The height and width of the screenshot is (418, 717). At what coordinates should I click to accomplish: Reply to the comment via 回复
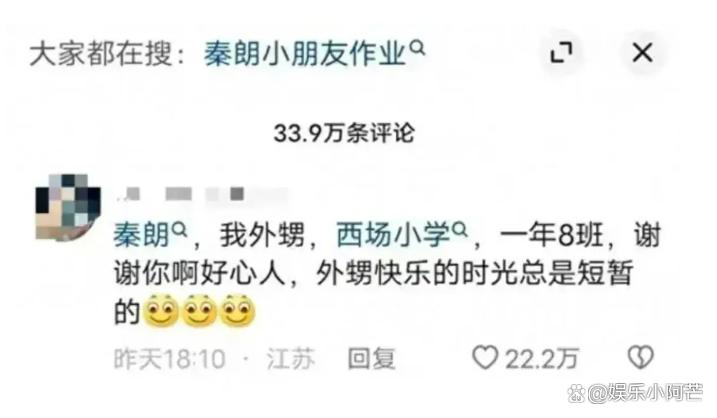[371, 358]
